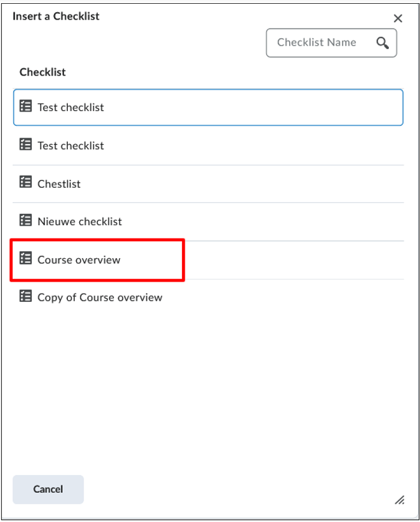Click the list icon next to Chestlist
420x522 pixels.
pyautogui.click(x=25, y=183)
